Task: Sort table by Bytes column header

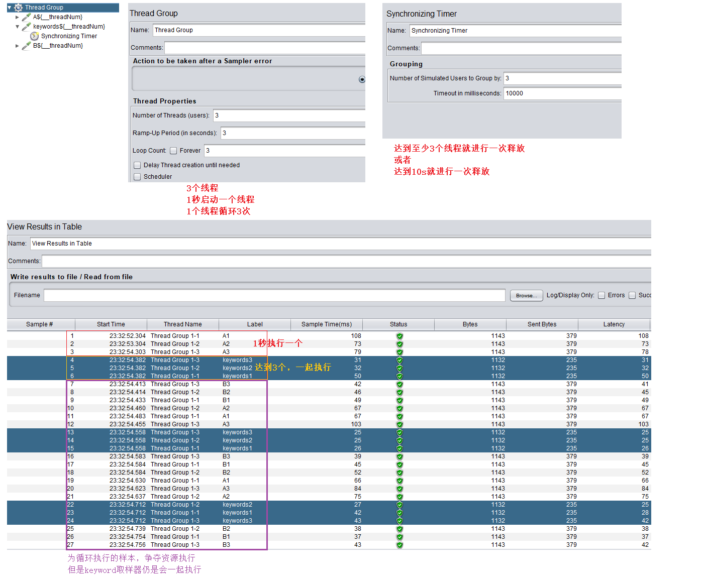Action: point(470,324)
